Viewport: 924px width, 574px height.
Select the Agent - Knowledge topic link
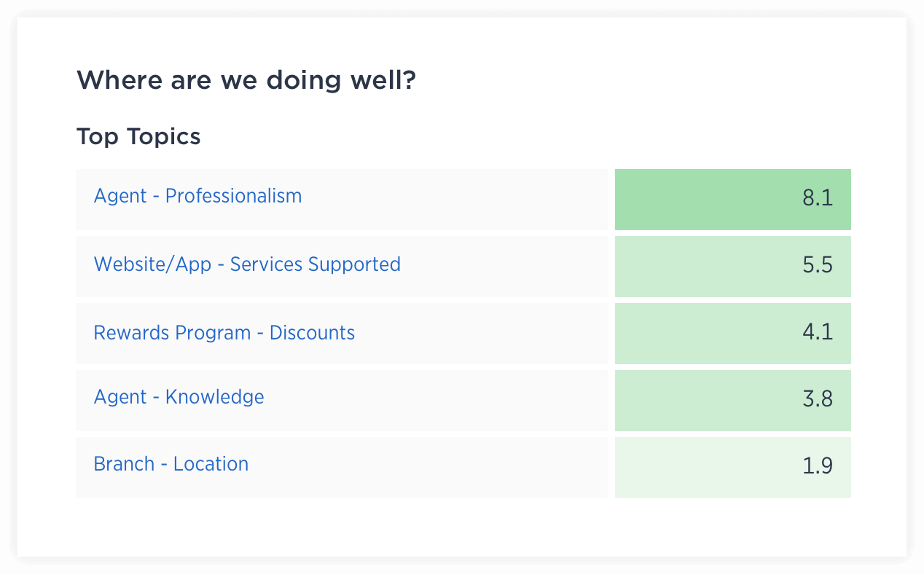click(x=179, y=397)
